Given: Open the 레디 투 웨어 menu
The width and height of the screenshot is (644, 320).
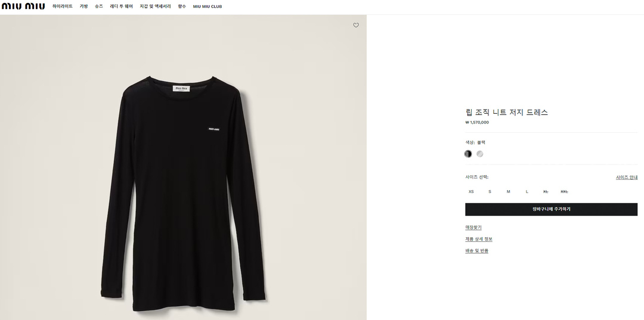Looking at the screenshot, I should click(x=122, y=7).
